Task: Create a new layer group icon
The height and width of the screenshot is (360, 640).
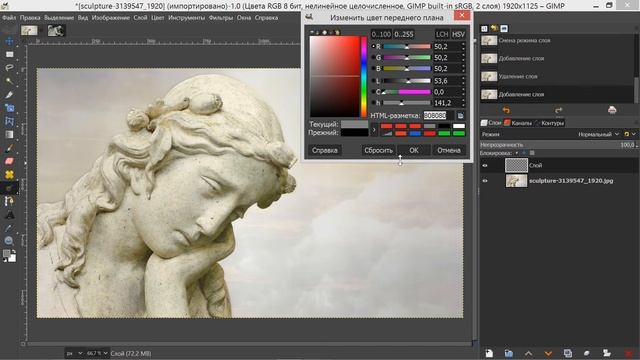Action: click(x=509, y=353)
